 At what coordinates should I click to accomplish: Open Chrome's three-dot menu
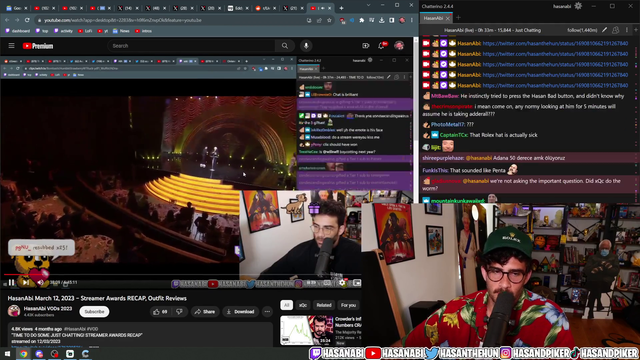tap(411, 20)
